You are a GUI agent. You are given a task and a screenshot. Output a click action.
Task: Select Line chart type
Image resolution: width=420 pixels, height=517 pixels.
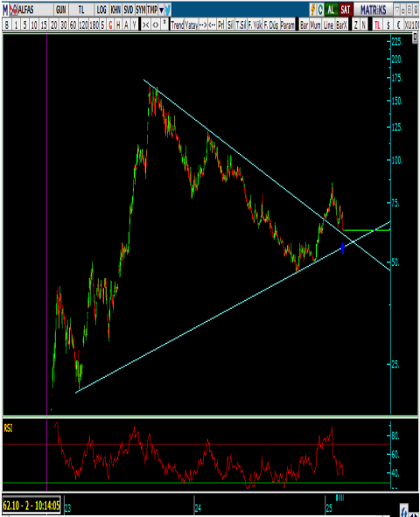pos(328,24)
